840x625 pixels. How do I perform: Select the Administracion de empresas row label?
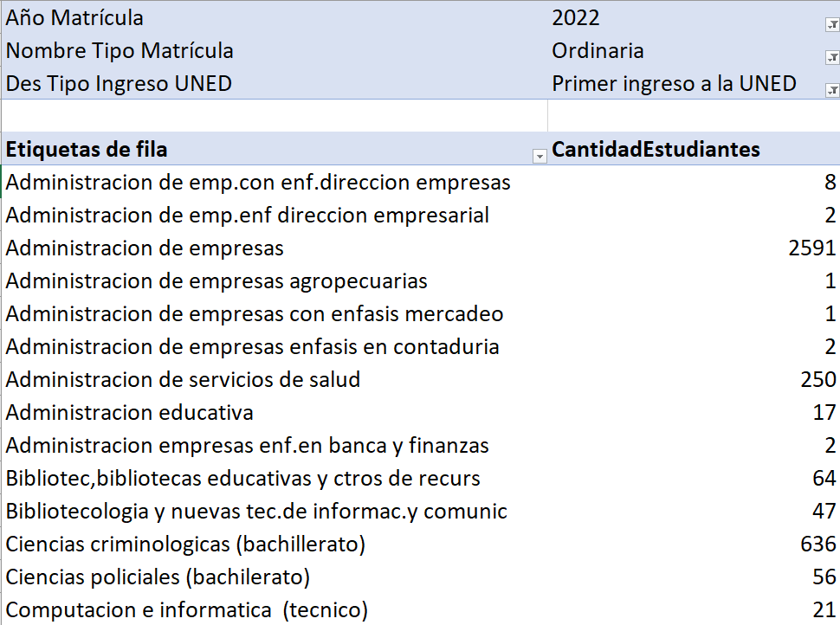click(x=145, y=248)
